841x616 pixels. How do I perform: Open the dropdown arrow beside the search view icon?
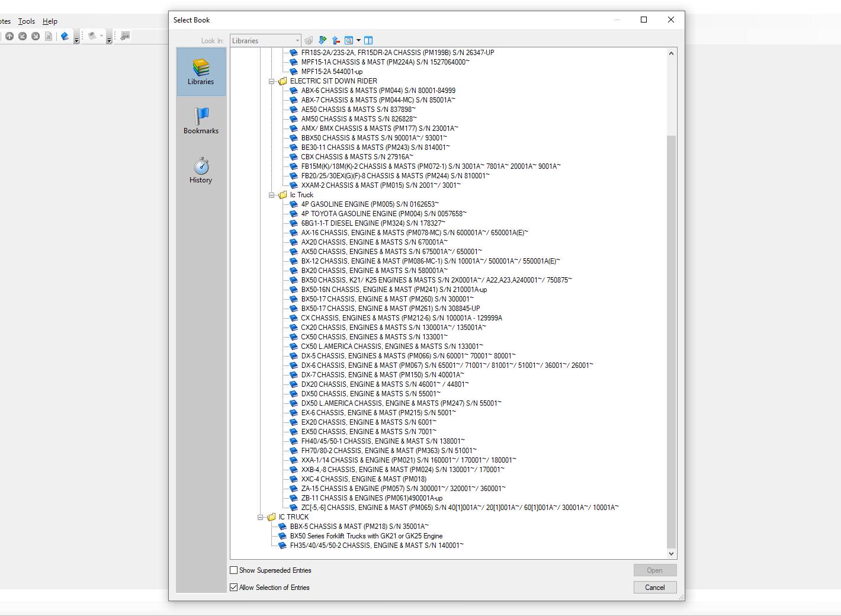(358, 40)
